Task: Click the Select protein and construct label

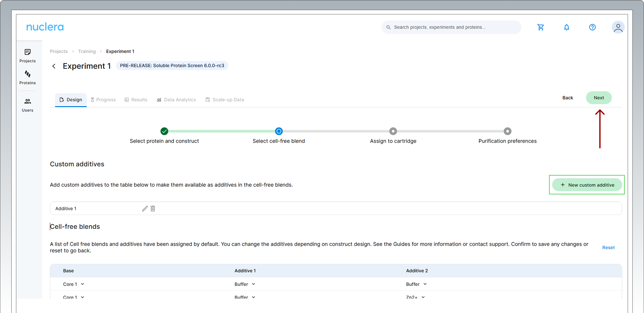Action: (164, 141)
